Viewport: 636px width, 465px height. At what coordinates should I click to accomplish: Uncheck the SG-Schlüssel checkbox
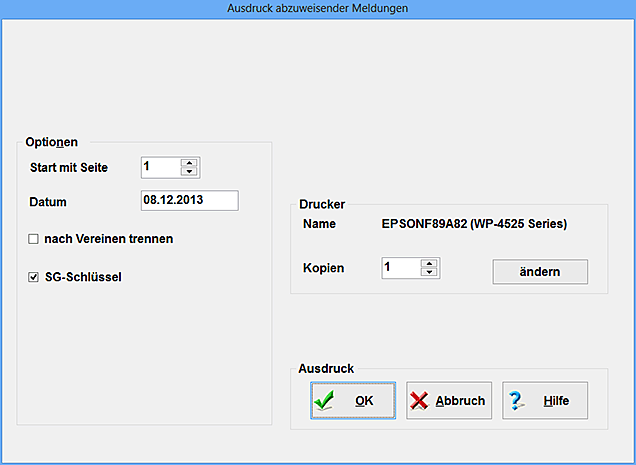[33, 277]
